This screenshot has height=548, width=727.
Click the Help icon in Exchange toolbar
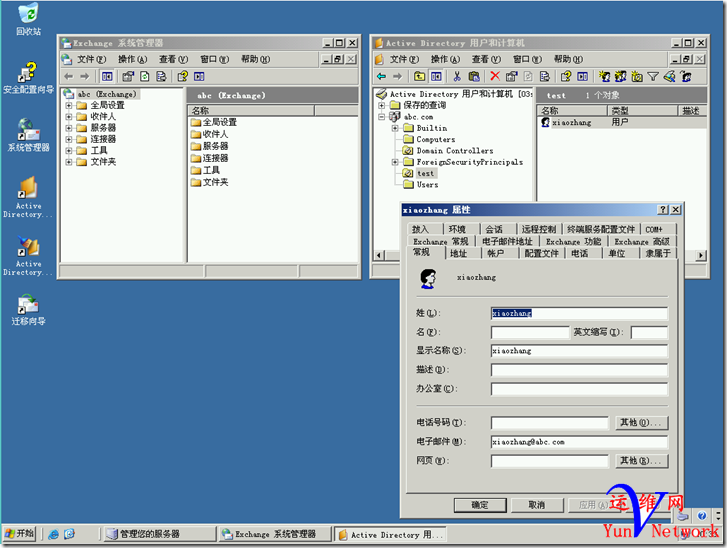[183, 76]
